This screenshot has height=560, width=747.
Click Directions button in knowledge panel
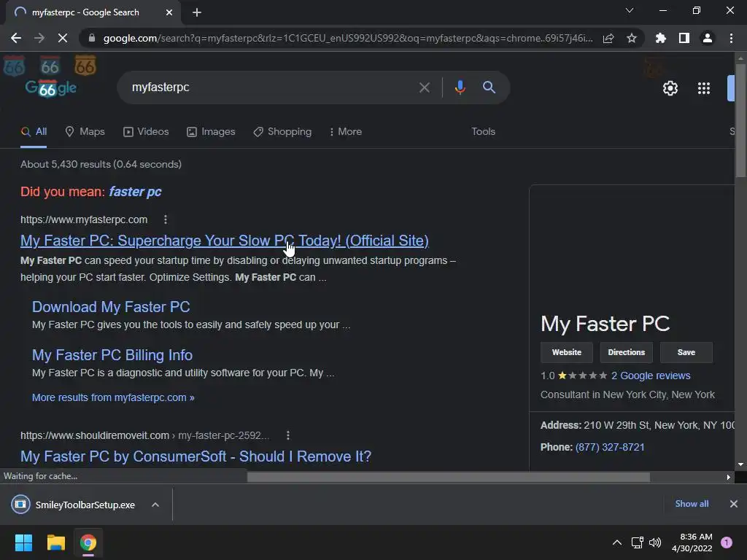(x=626, y=352)
